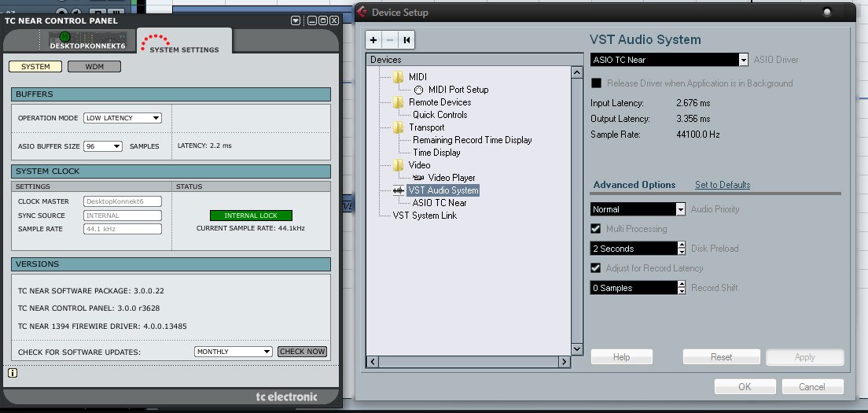Uncheck Adjust for Record Latency
The image size is (868, 413).
596,268
